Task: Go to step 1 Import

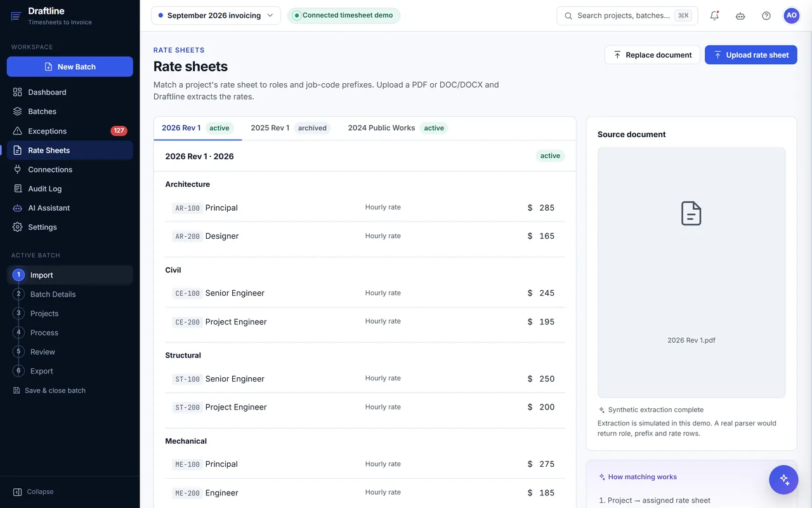Action: click(70, 275)
